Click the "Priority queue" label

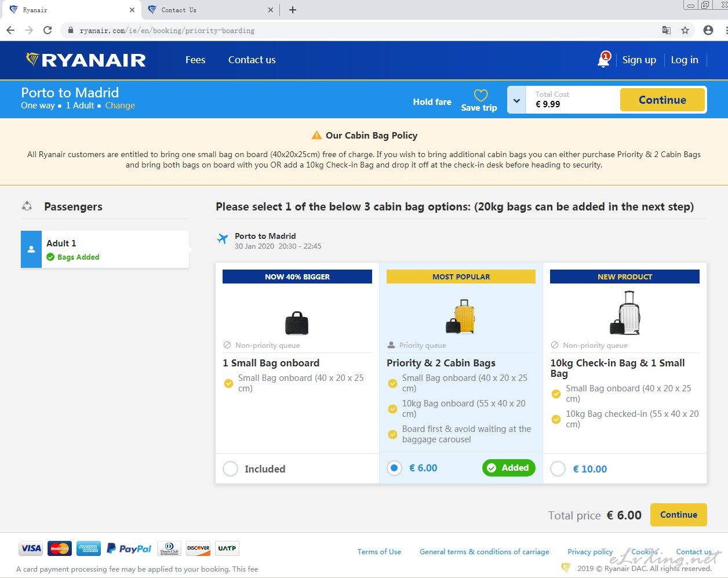point(423,345)
